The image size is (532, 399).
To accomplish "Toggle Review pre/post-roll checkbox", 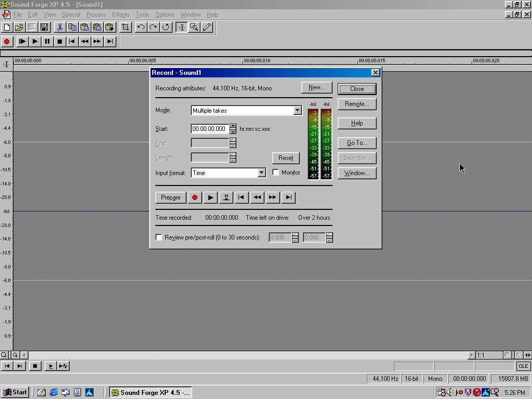I will (x=159, y=237).
